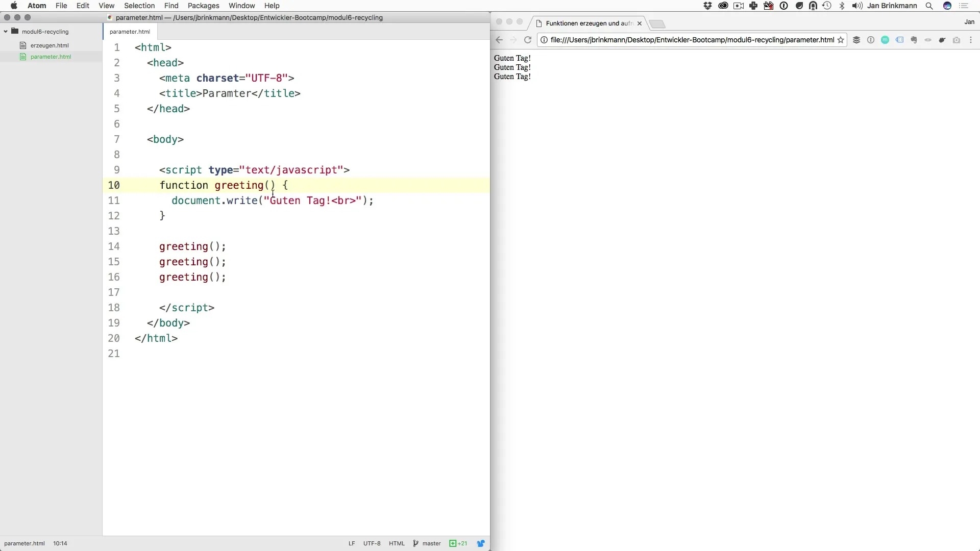Click the plus-shaped menu bar icon
Image resolution: width=980 pixels, height=551 pixels.
tap(753, 6)
